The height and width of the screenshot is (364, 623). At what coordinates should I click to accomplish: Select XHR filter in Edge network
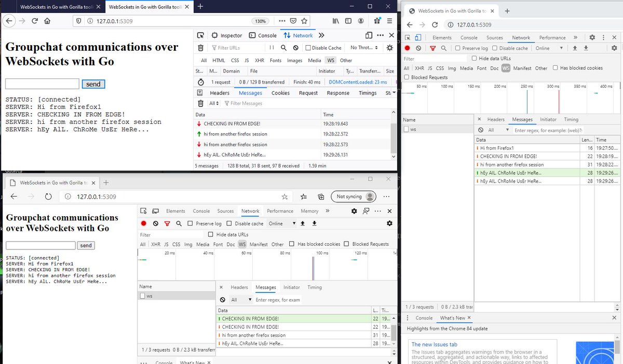click(156, 244)
